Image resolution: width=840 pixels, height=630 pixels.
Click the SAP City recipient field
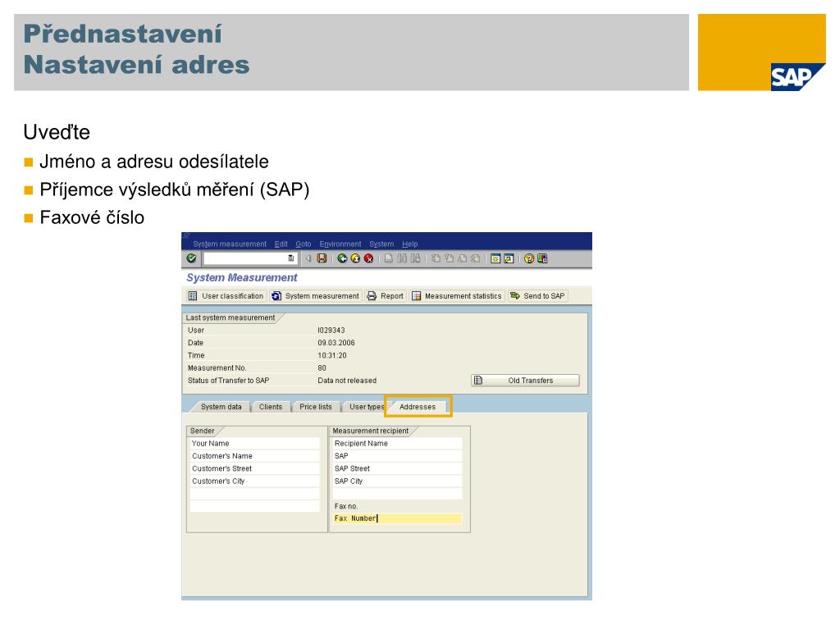click(x=397, y=481)
